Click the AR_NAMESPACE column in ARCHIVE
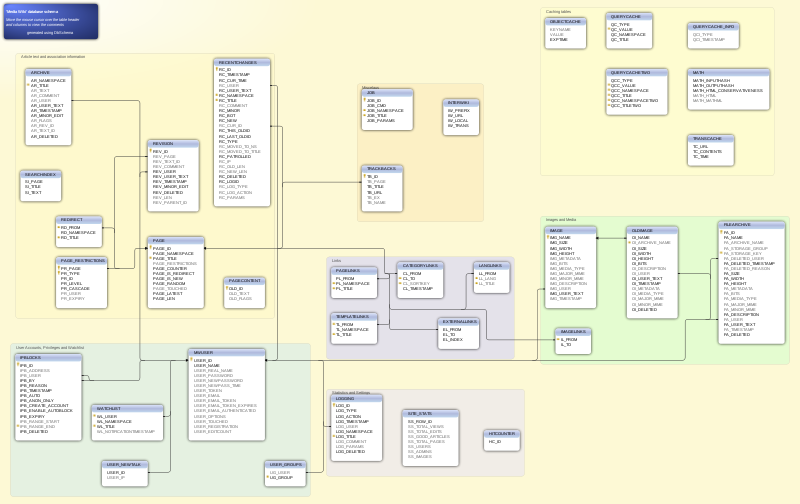Viewport: 800px width, 504px height. point(48,80)
